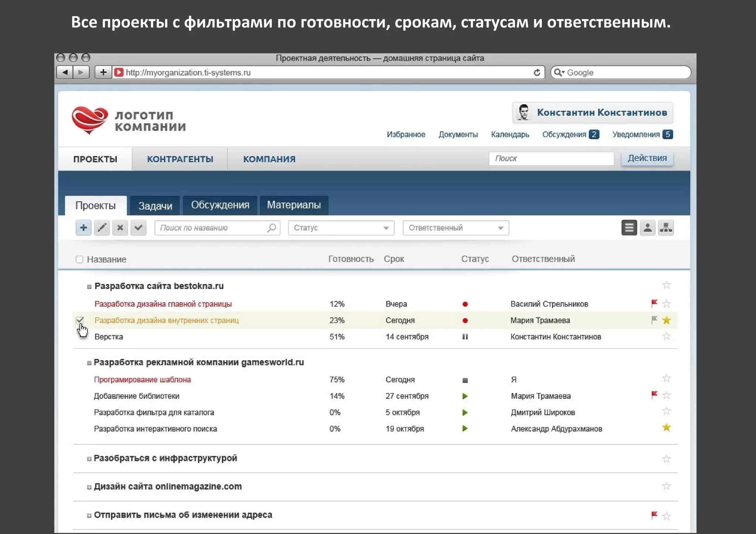Open Konstantin Konstantinov's avatar photo
Viewport: 756px width, 534px height.
523,113
